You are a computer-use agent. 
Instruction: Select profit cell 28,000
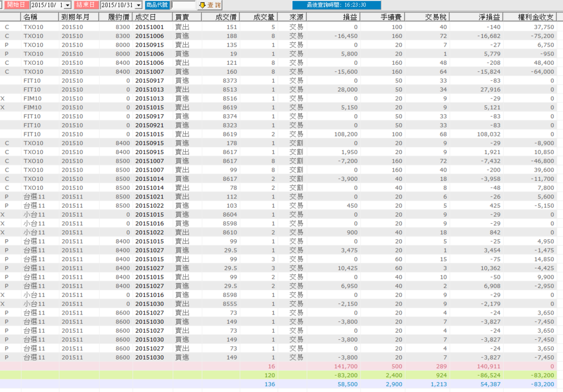[x=347, y=90]
